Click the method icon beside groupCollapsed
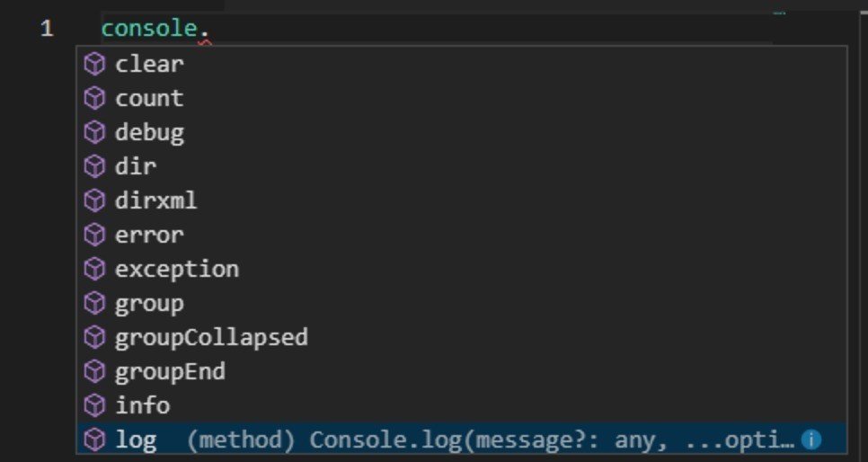 [x=94, y=337]
